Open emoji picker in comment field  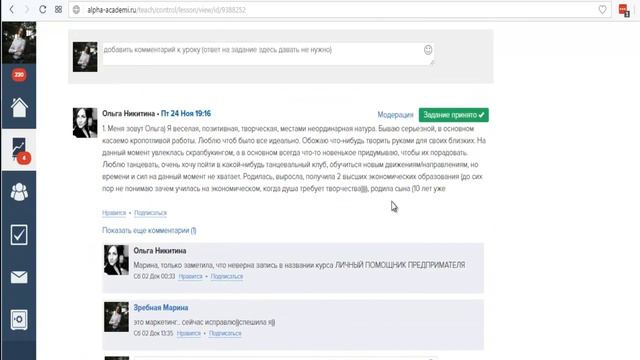click(428, 50)
